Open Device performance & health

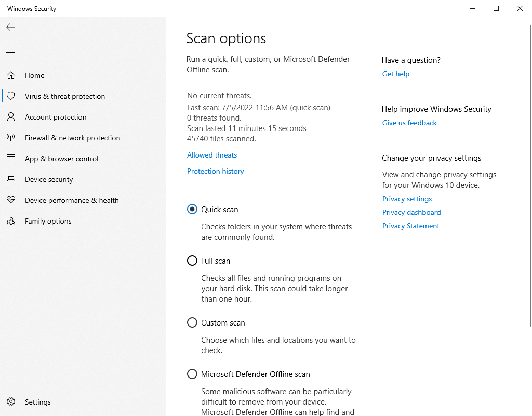point(10,200)
